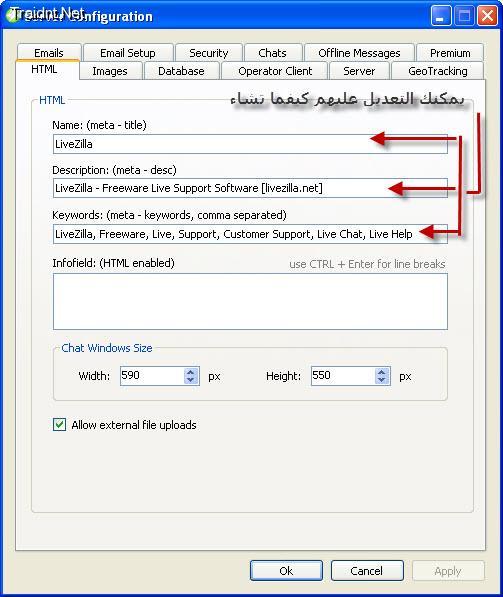
Task: Confirm settings with the Ok button
Action: click(x=286, y=570)
